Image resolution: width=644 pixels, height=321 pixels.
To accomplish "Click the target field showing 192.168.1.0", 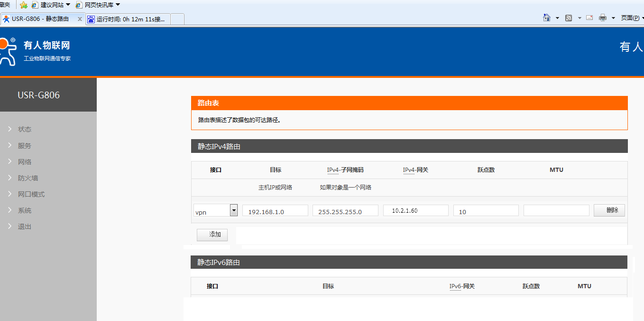I will [x=275, y=211].
